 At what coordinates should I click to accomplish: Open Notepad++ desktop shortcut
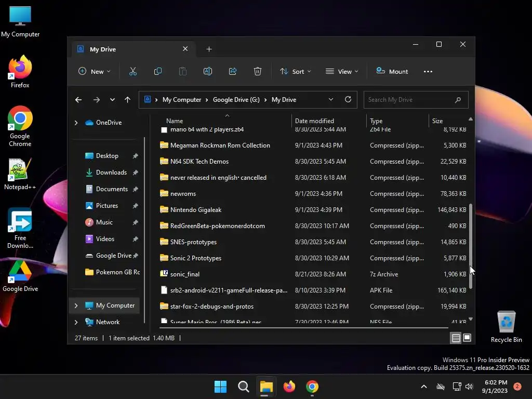point(20,174)
